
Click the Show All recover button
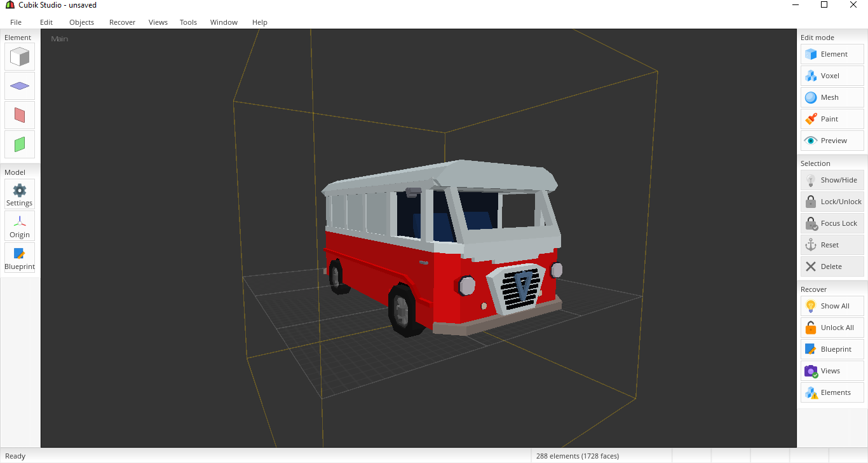point(832,306)
